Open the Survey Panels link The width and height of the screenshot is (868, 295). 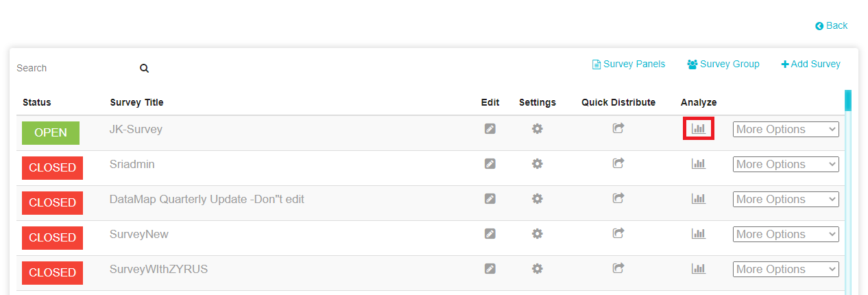click(x=629, y=64)
